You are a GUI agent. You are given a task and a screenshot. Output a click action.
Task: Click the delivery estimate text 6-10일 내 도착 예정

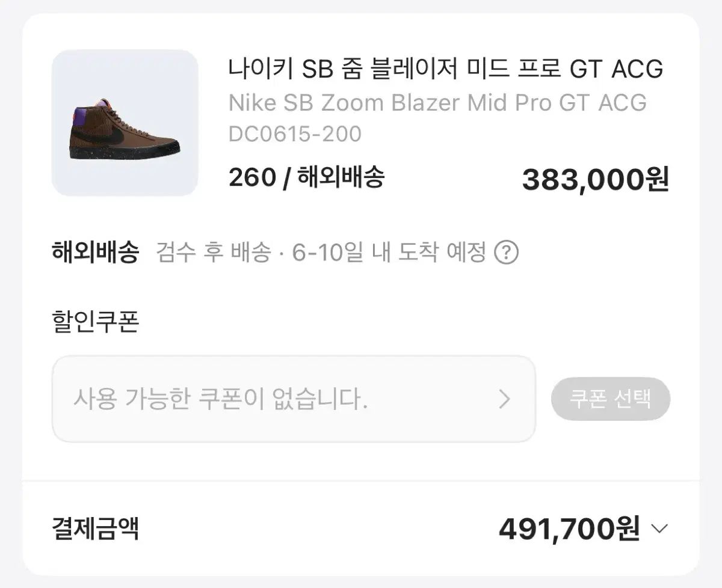click(389, 253)
